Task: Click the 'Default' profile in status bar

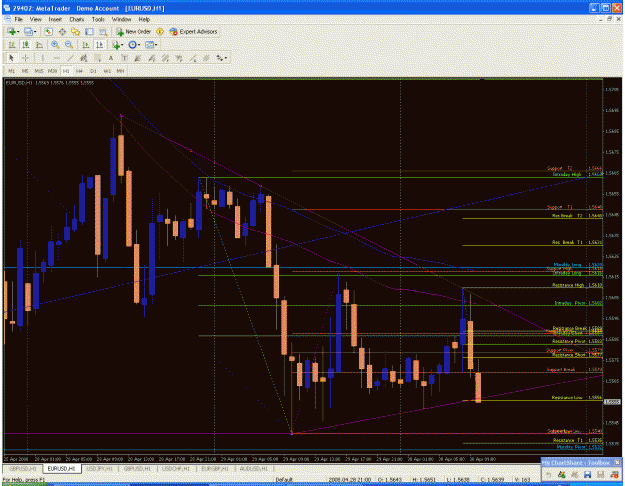Action: (284, 480)
